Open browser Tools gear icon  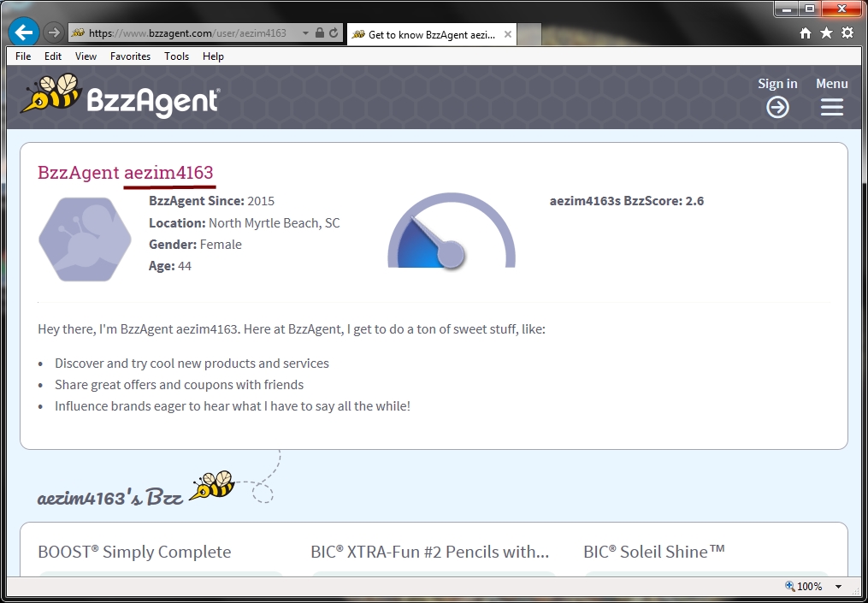847,33
